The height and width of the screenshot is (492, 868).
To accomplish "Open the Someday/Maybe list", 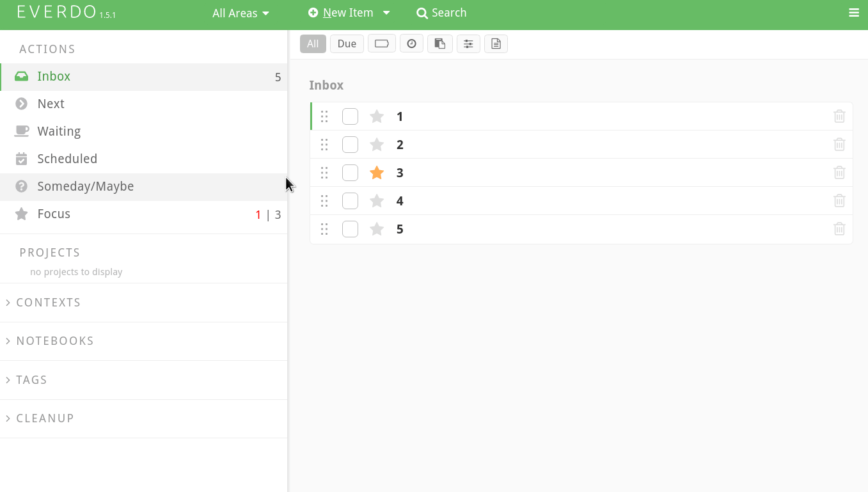I will point(85,186).
